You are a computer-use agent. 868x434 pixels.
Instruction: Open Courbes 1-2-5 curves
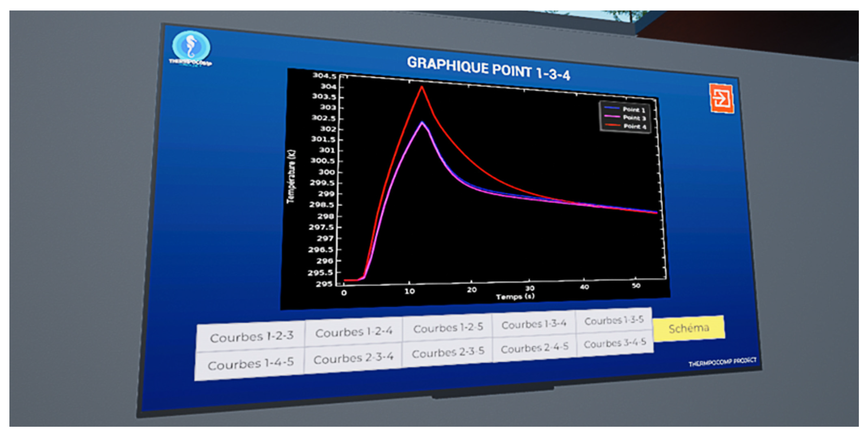[x=448, y=328]
